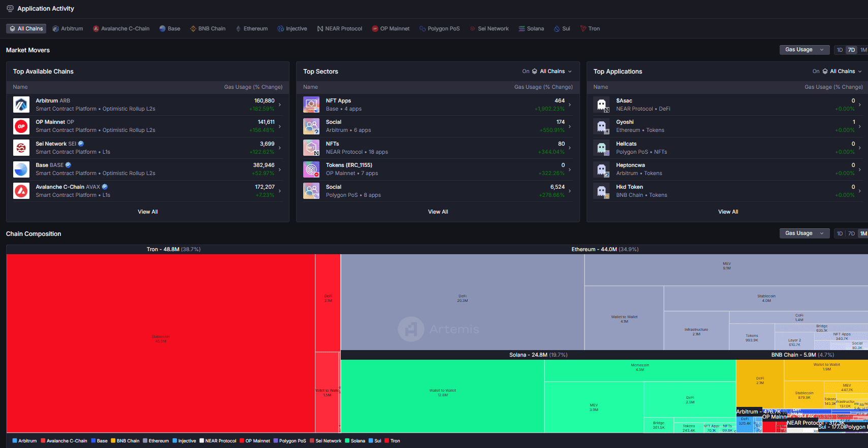
Task: Select 1M range in Market Movers
Action: click(x=863, y=50)
